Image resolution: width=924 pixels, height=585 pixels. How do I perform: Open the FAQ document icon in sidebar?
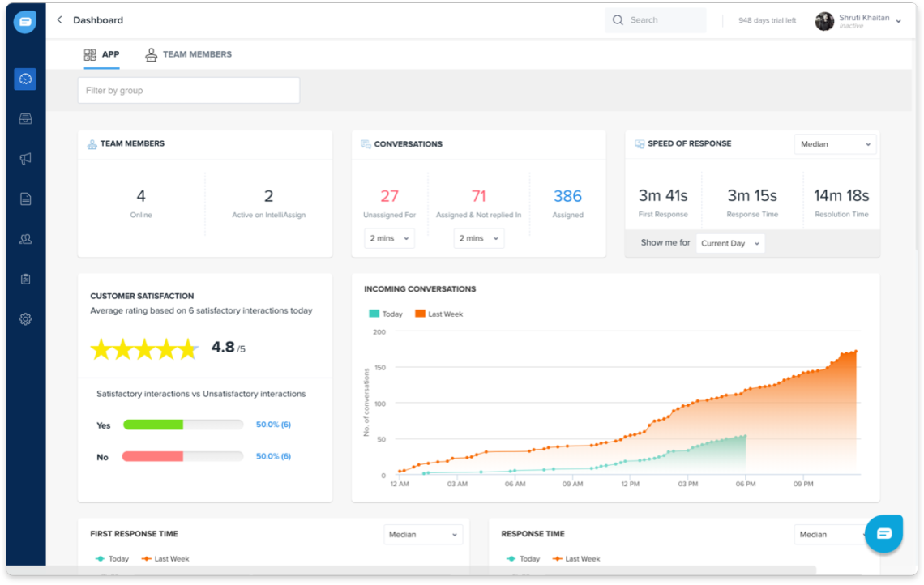click(24, 198)
